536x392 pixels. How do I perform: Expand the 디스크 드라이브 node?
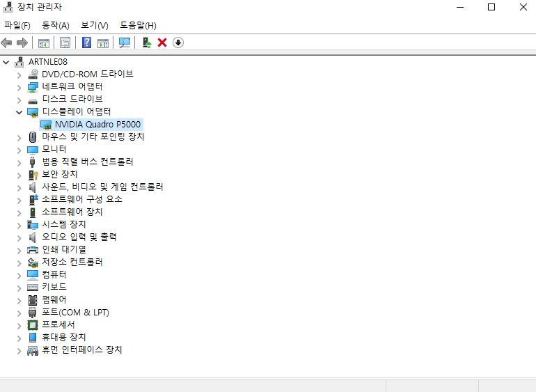point(19,100)
